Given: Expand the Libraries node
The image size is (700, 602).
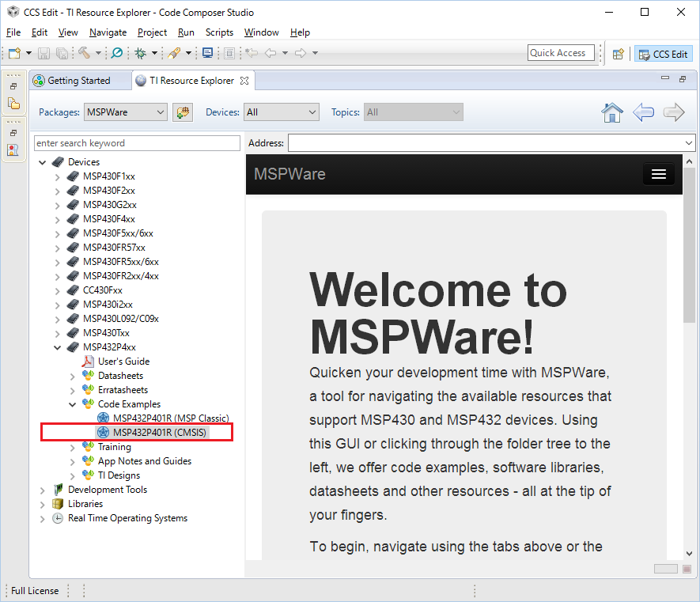Looking at the screenshot, I should [43, 505].
